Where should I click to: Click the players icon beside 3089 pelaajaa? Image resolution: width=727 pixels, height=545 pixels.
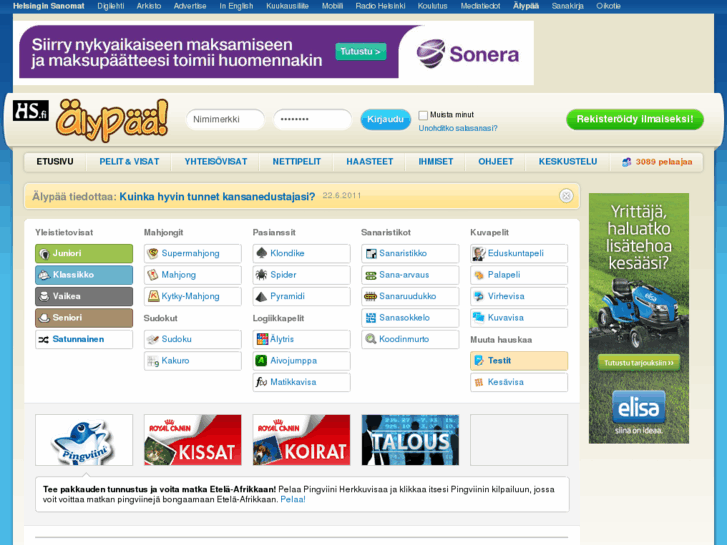[626, 162]
